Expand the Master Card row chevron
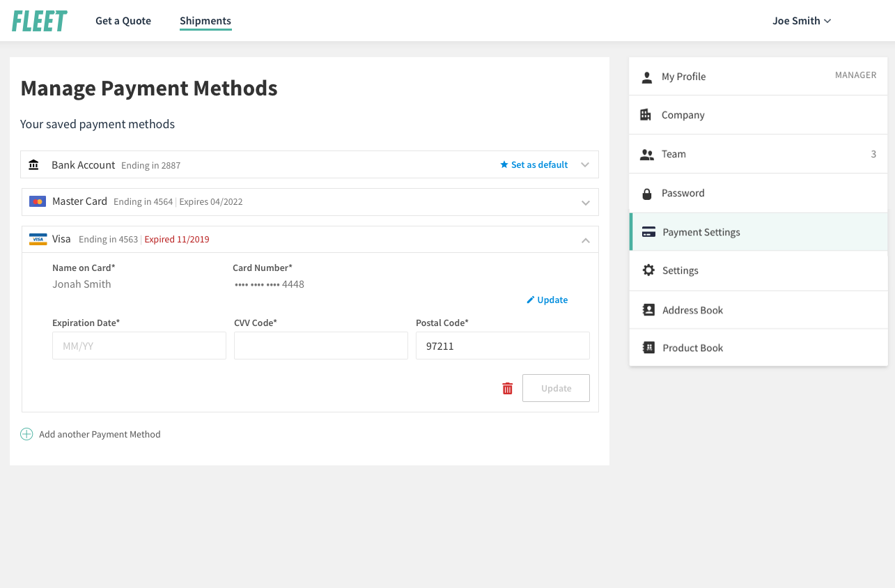The width and height of the screenshot is (895, 588). point(585,203)
